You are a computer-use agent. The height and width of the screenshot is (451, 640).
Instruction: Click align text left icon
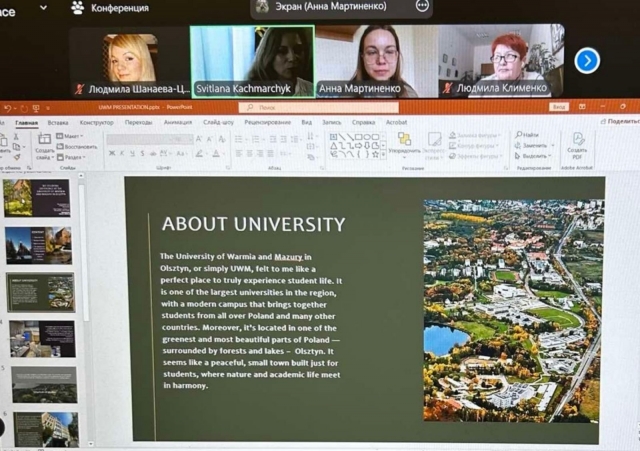(239, 153)
